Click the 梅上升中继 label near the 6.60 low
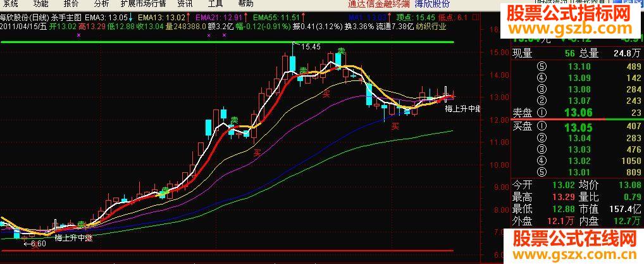Viewport: 644px width, 264px height. [x=73, y=237]
